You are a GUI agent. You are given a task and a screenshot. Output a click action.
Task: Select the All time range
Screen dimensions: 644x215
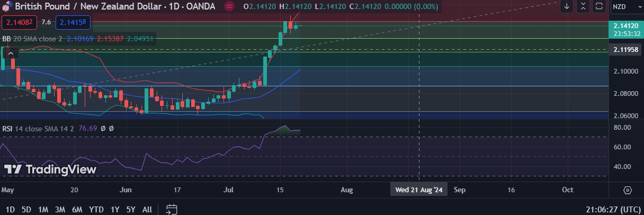pos(147,209)
